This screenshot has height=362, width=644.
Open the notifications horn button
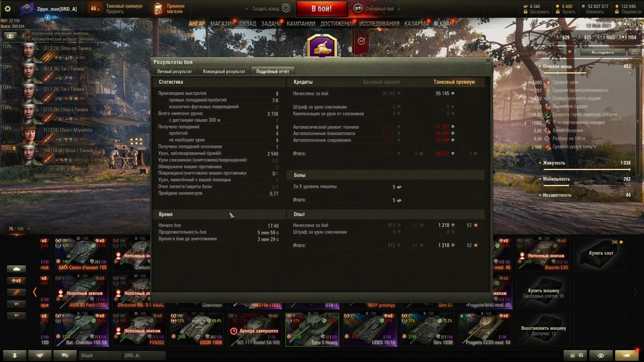click(626, 356)
